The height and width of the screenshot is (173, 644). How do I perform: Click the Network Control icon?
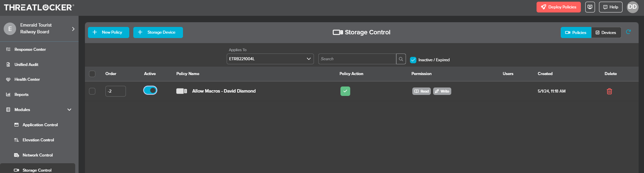(16, 155)
